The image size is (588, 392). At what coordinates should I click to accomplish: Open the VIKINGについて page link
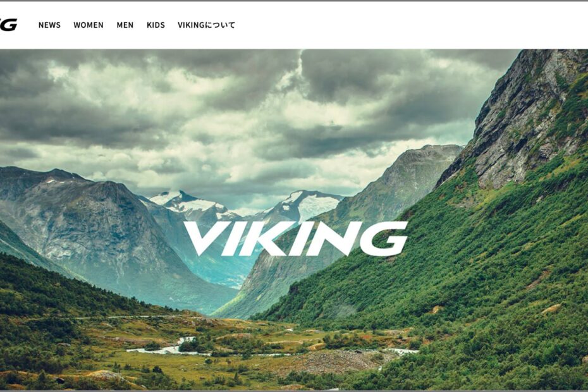206,25
